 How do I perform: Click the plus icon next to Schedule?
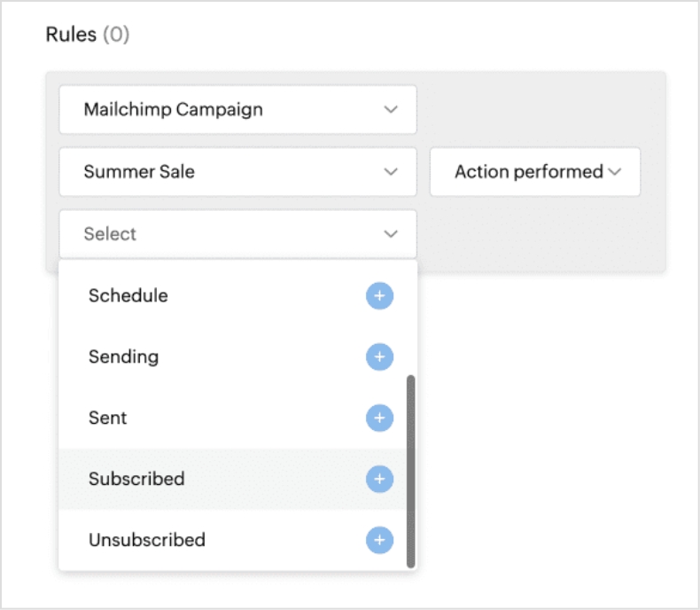click(379, 296)
